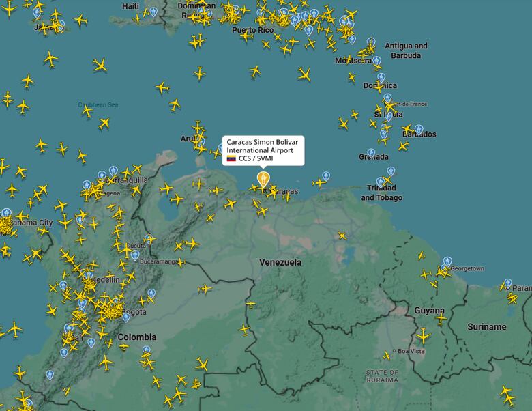Viewport: 532px width, 411px height.
Task: Select the Tobago airport pin northeast of Trinidad
Action: [x=391, y=171]
